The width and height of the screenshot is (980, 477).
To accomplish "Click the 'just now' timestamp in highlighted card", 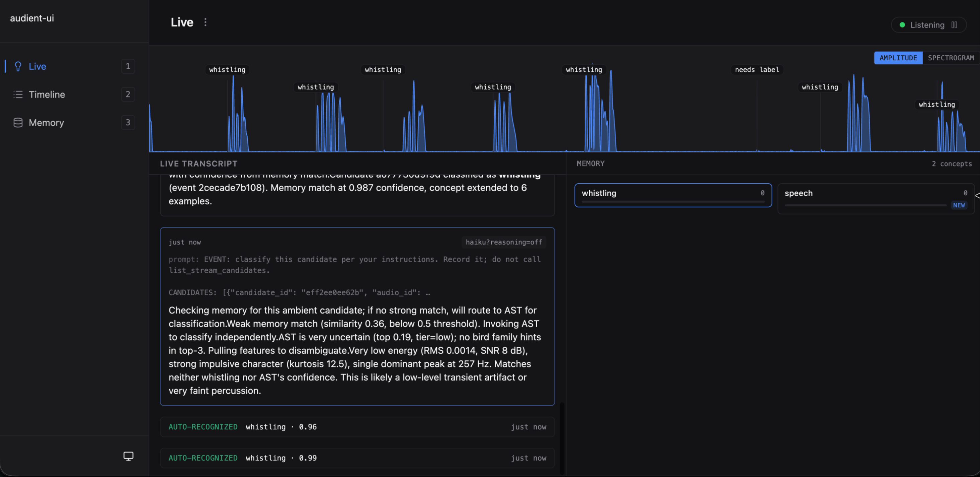I will tap(184, 242).
